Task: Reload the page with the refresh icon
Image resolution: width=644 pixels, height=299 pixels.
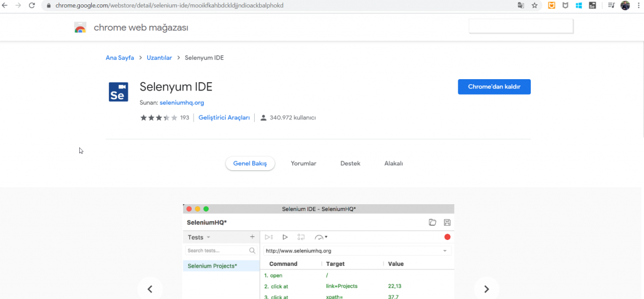Action: (31, 6)
